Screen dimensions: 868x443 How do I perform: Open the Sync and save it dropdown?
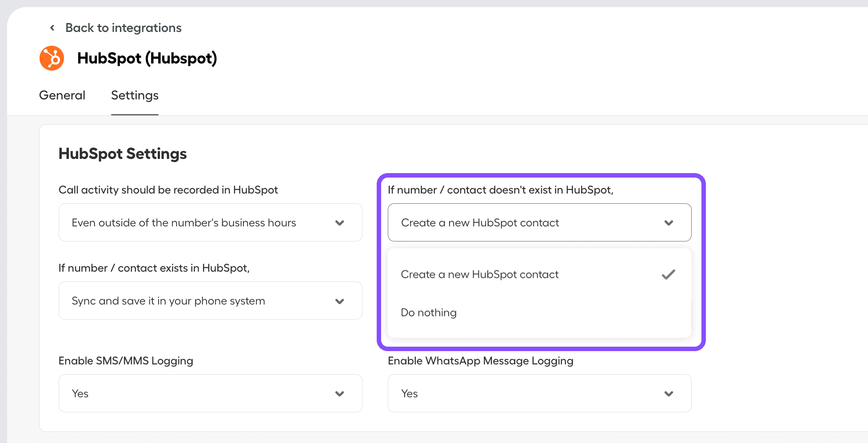pyautogui.click(x=210, y=301)
